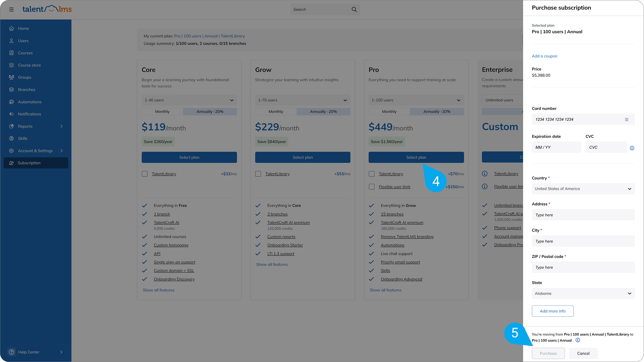Enable TalentLibrary add-on for Pro plan
The height and width of the screenshot is (362, 644).
pos(372,174)
